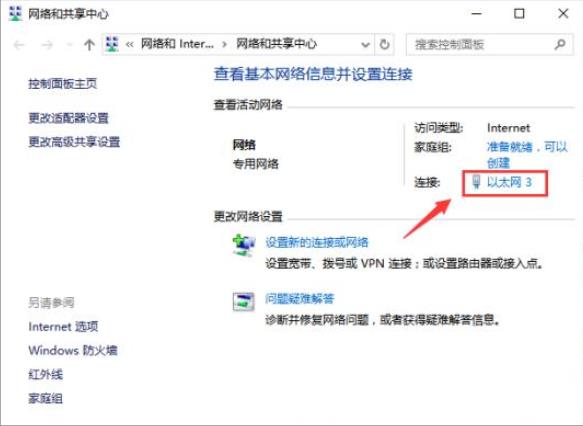Open 控制面板主页 link
The width and height of the screenshot is (583, 426).
[63, 83]
